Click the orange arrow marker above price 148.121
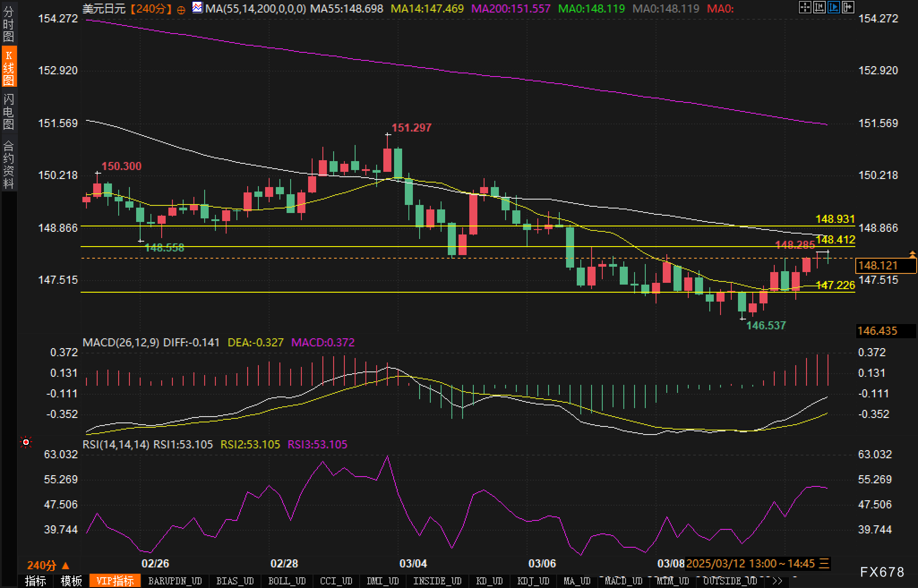 [x=912, y=255]
